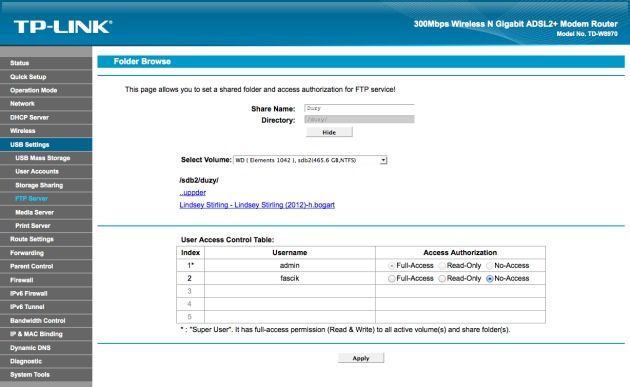Open User Accounts submenu
The width and height of the screenshot is (630, 387).
46,172
